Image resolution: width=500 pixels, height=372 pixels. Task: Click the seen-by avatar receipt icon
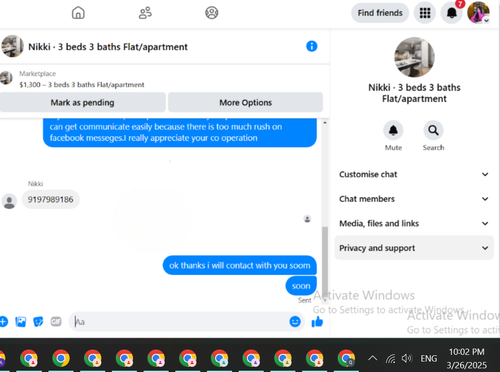[307, 219]
